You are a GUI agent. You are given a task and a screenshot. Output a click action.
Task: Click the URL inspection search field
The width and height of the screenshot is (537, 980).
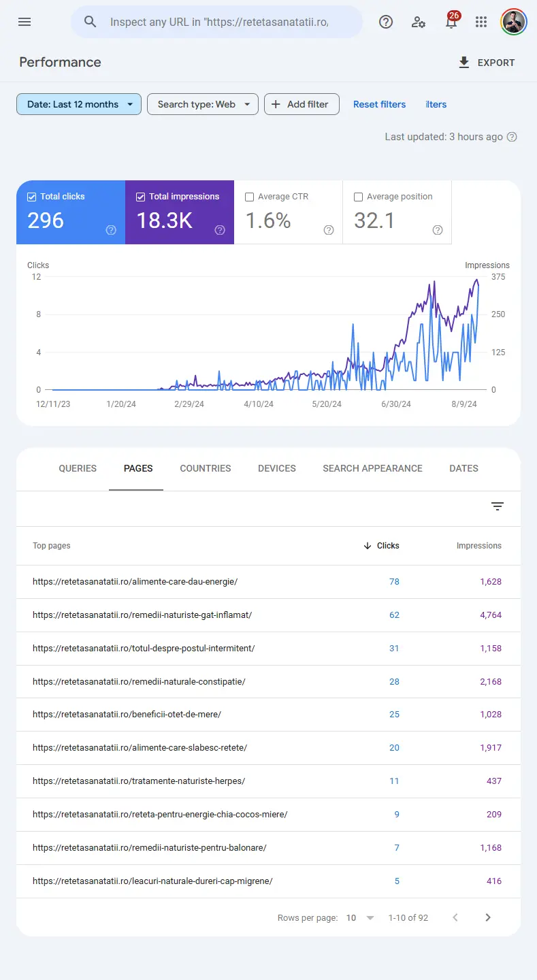coord(216,22)
